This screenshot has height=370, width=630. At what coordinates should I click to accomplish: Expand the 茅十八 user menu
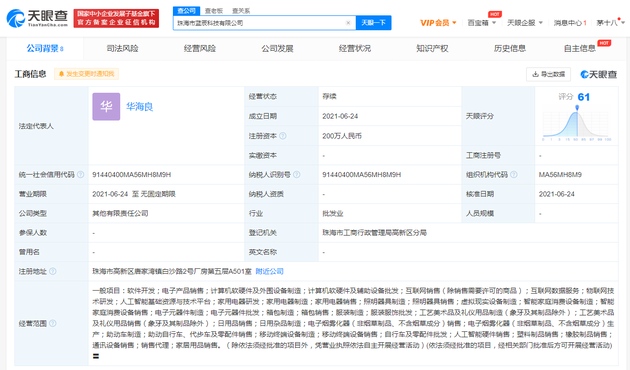(x=610, y=23)
